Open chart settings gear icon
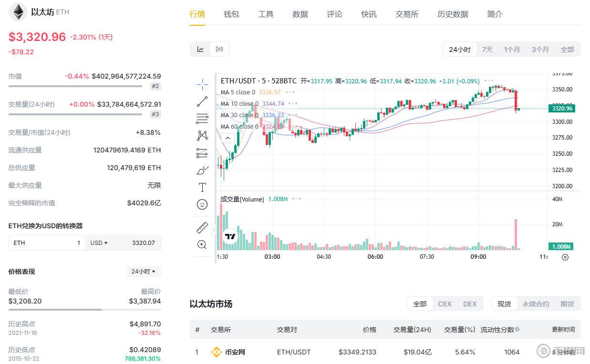This screenshot has width=590, height=364. [565, 257]
